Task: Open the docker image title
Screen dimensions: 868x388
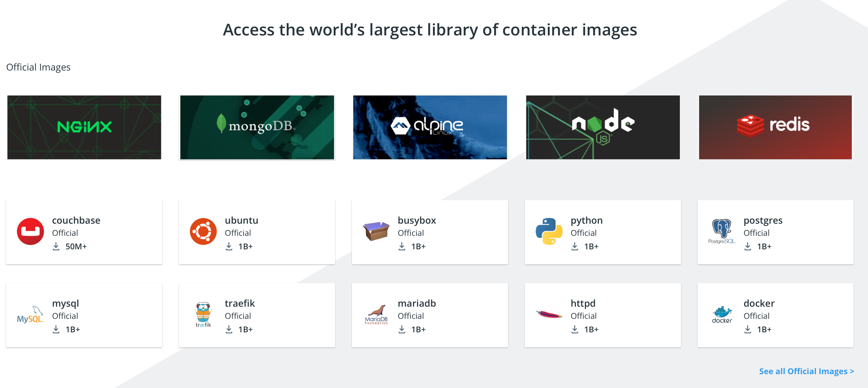Action: (759, 303)
